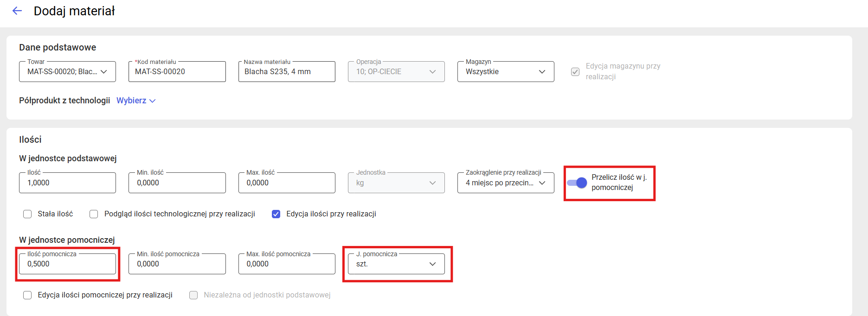
Task: Click the chevron next to Wybierz
Action: pyautogui.click(x=153, y=101)
